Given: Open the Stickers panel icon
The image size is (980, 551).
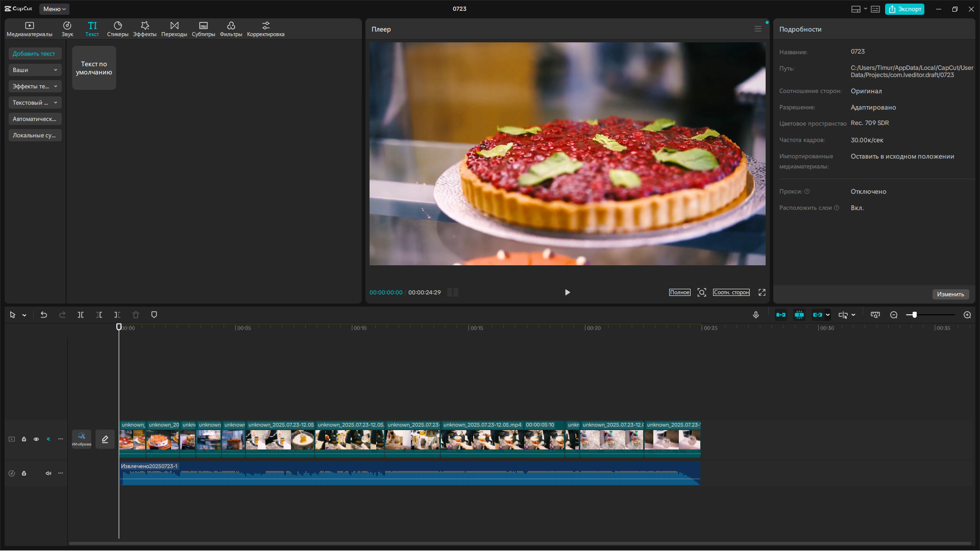Looking at the screenshot, I should tap(117, 29).
